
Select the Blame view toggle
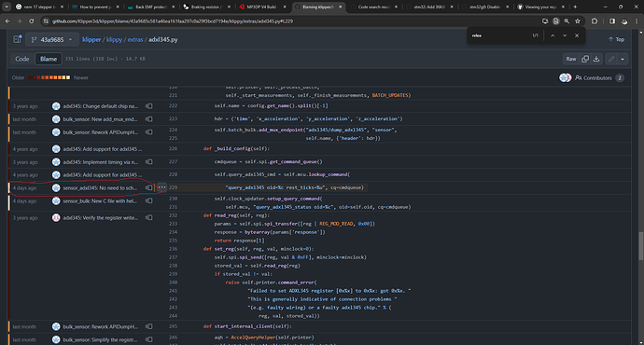pyautogui.click(x=49, y=59)
